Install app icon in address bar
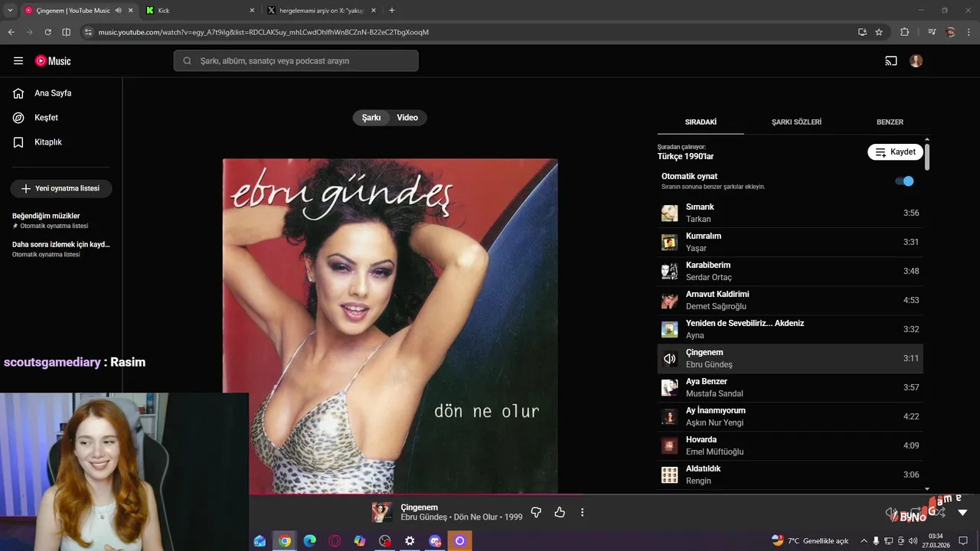The width and height of the screenshot is (980, 551). coord(862,32)
